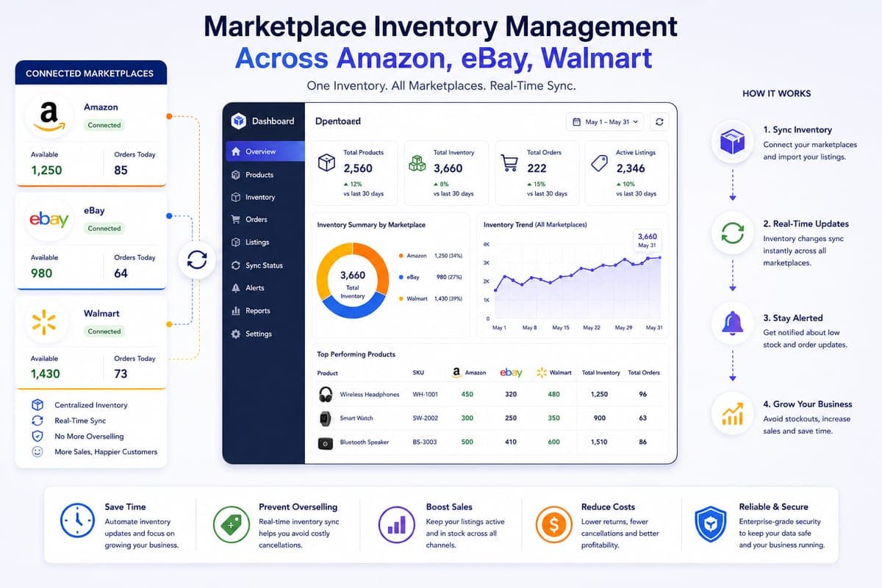Click the Total Orders cart icon
The height and width of the screenshot is (588, 882).
pyautogui.click(x=509, y=163)
